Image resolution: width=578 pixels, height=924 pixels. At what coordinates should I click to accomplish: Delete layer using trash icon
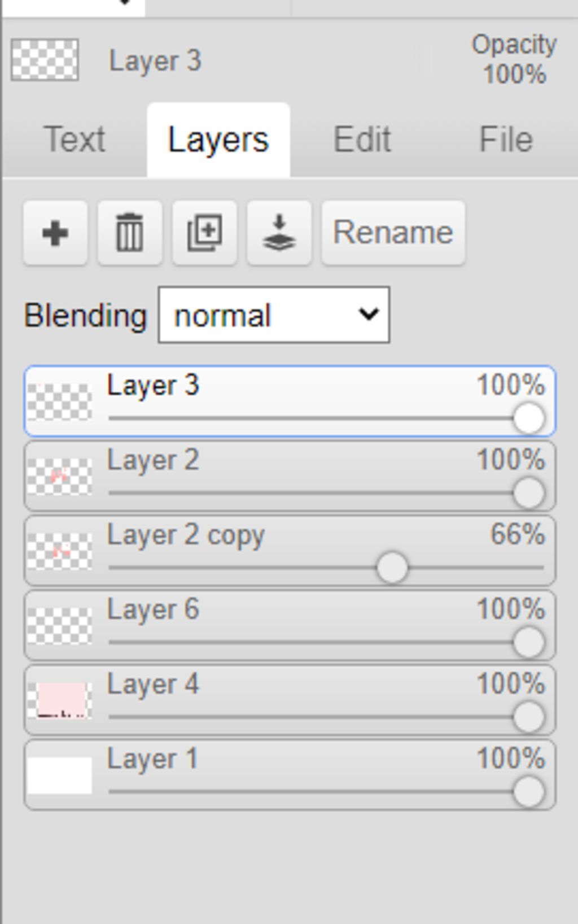click(x=130, y=232)
